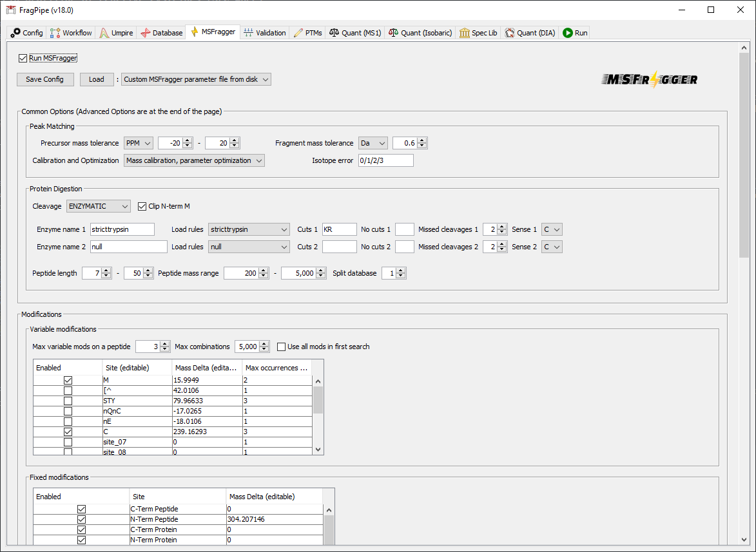Click the FragPipe title bar app icon
The height and width of the screenshot is (552, 756).
pos(10,10)
